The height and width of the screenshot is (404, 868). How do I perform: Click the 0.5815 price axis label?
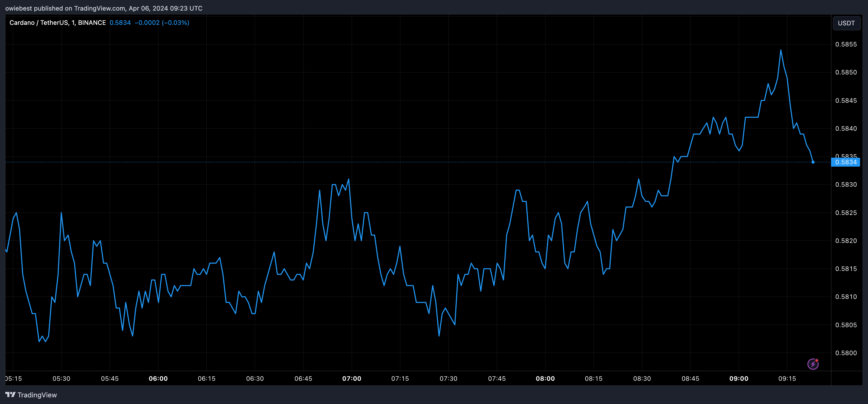click(x=846, y=269)
